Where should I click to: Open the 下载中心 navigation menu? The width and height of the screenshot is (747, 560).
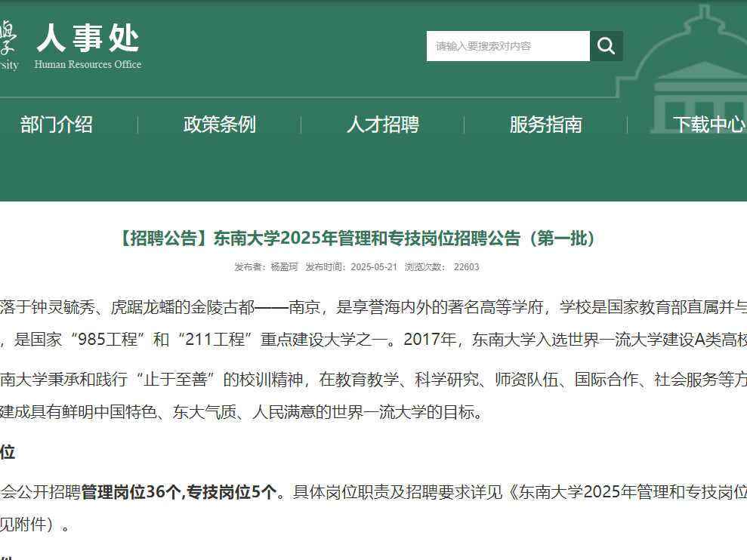[710, 125]
